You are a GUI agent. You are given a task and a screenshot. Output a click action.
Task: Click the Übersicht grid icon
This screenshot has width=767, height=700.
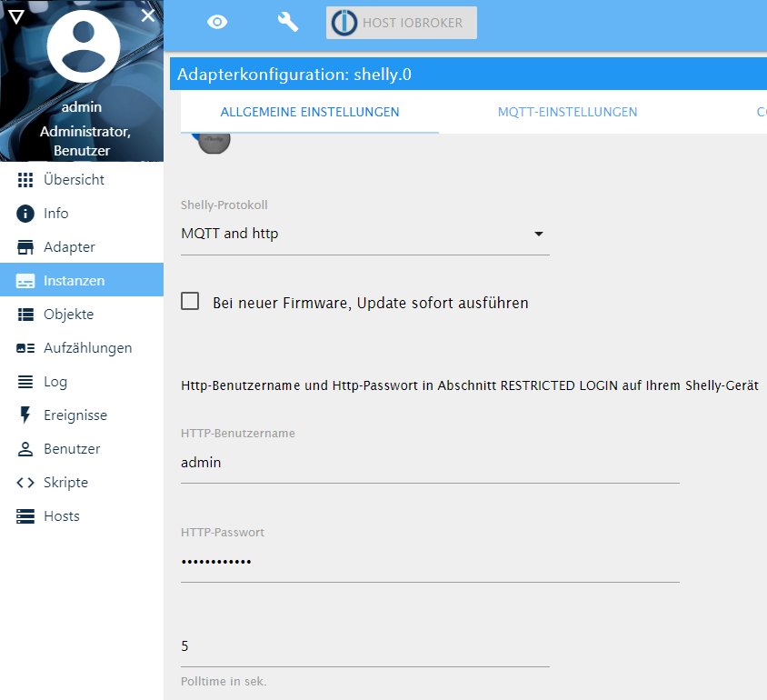pos(25,180)
